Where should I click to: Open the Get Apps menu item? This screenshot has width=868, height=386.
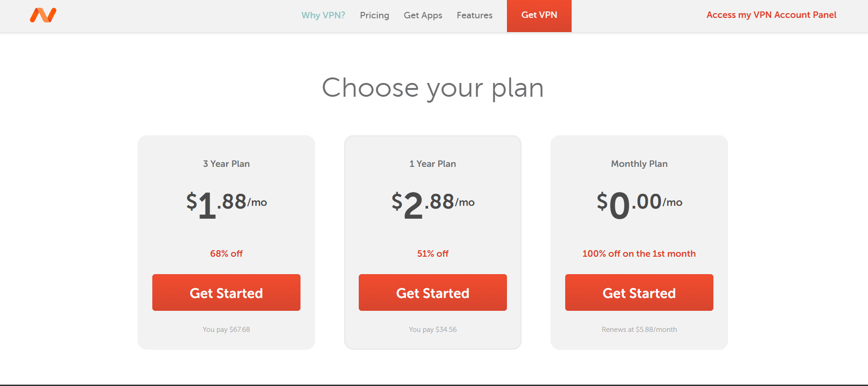click(423, 15)
